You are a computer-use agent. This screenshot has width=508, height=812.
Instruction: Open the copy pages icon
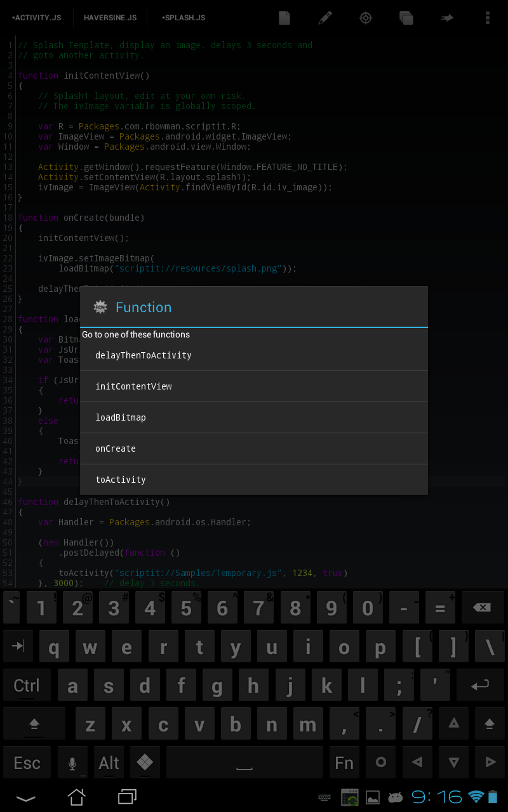click(x=406, y=18)
